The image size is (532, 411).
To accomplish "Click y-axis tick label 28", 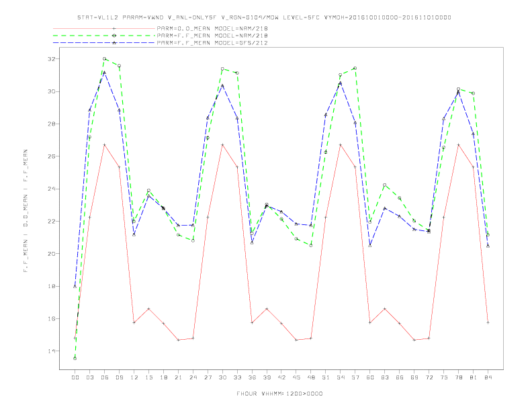I will (x=52, y=124).
